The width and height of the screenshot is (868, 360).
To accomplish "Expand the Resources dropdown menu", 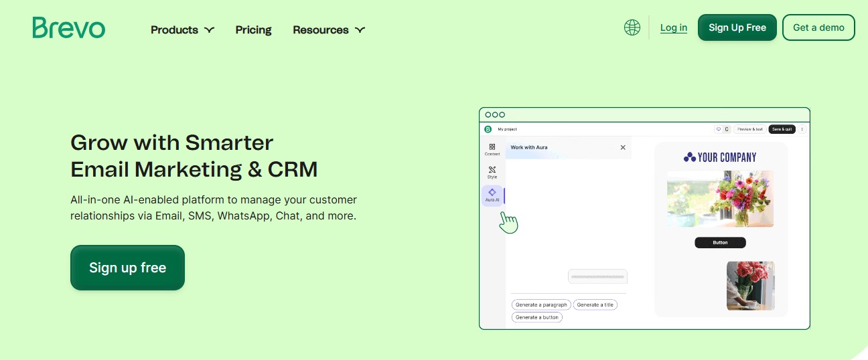I will [329, 29].
